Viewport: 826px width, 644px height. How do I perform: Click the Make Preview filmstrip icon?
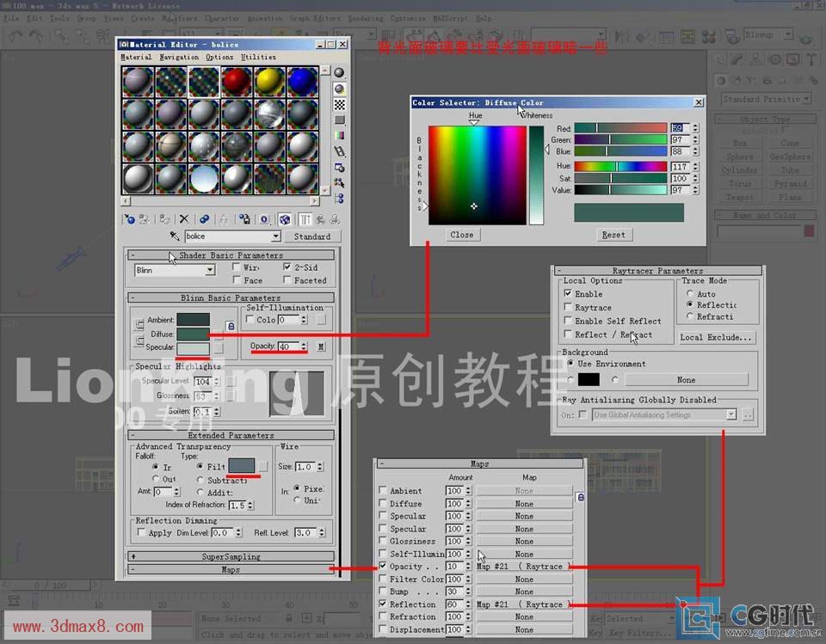(x=340, y=151)
